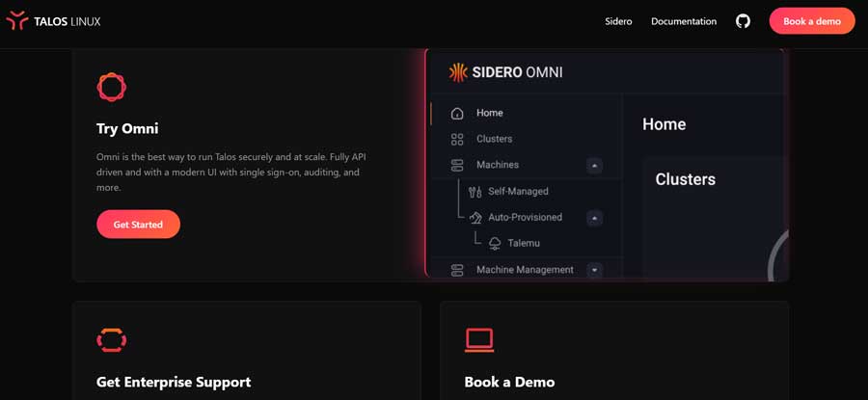The height and width of the screenshot is (400, 868).
Task: Expand the Machine Management chevron
Action: pyautogui.click(x=595, y=271)
